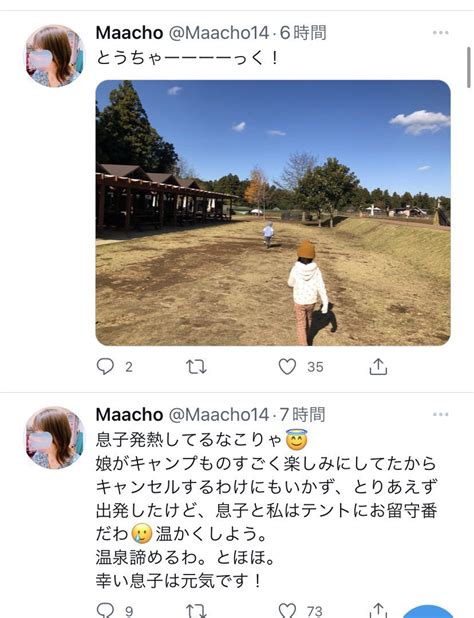Tap the blue compose tweet button
Image resolution: width=474 pixels, height=618 pixels.
pos(429,612)
